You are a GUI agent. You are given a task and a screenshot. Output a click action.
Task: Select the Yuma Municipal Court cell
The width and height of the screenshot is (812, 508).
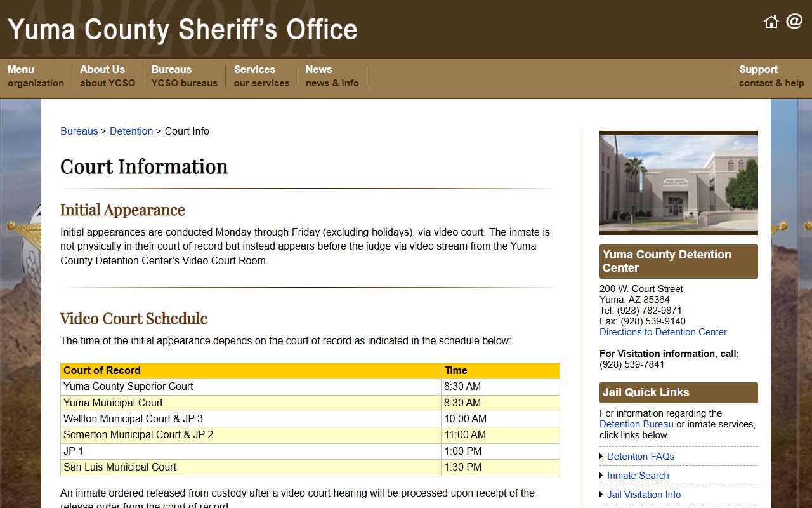coord(251,403)
